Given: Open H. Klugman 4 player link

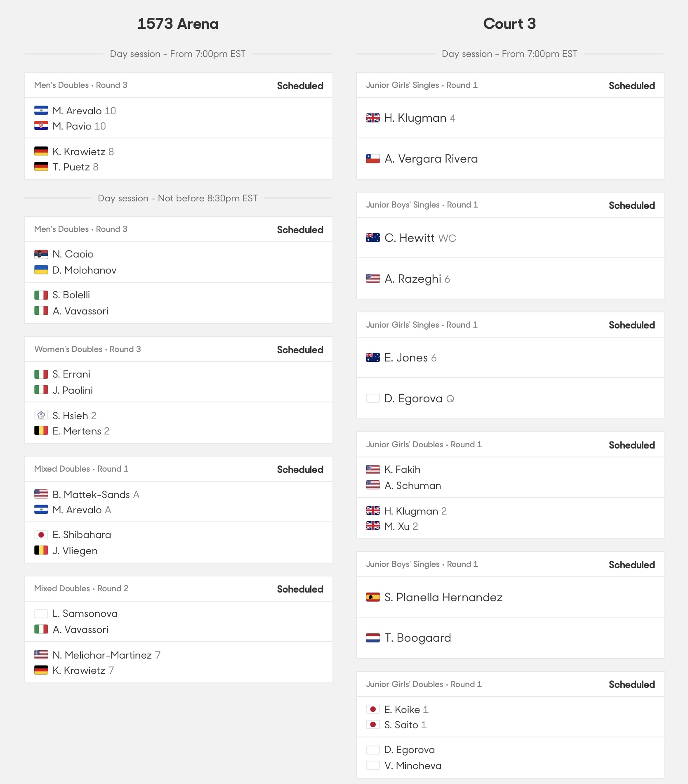Looking at the screenshot, I should (419, 118).
